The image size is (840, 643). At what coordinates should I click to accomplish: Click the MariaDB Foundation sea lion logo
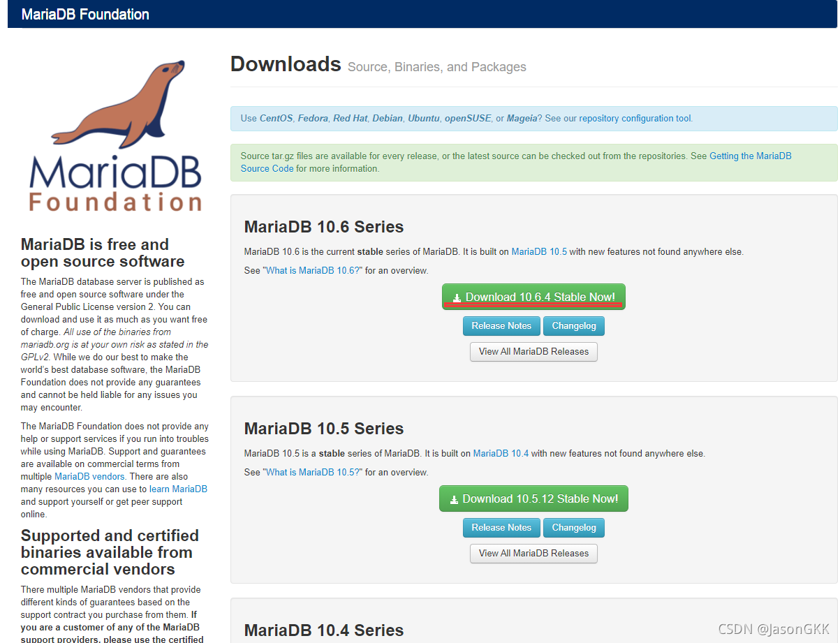[115, 135]
